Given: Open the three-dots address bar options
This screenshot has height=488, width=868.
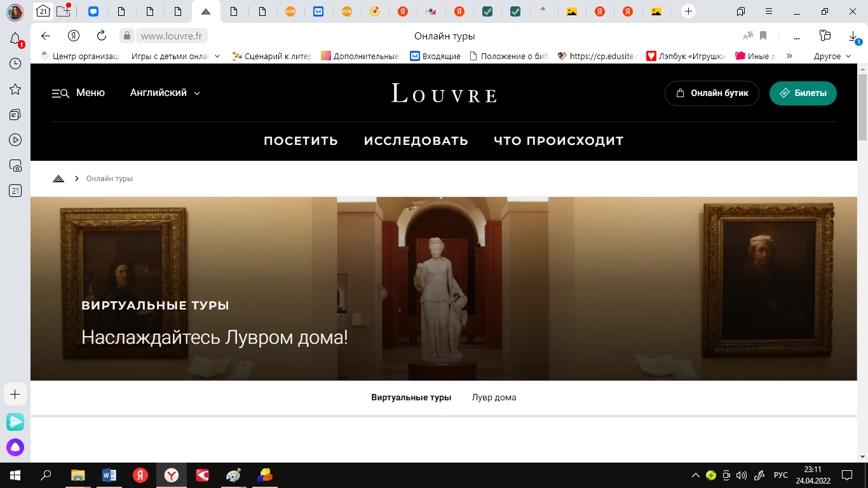Looking at the screenshot, I should (797, 36).
